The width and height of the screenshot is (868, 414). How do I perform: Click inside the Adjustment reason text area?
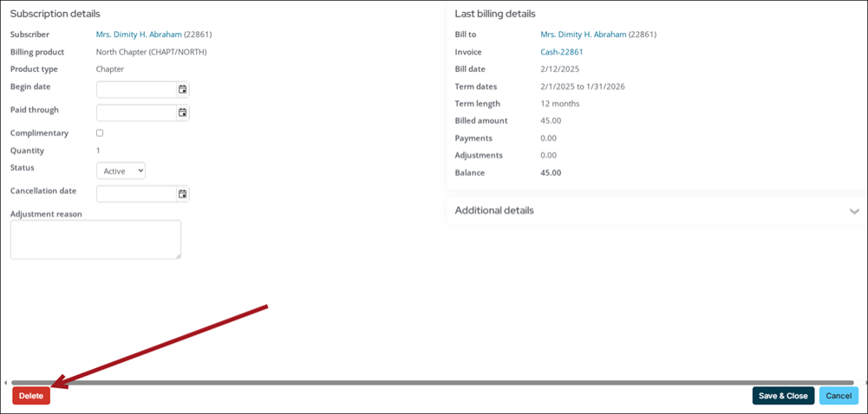click(x=95, y=239)
